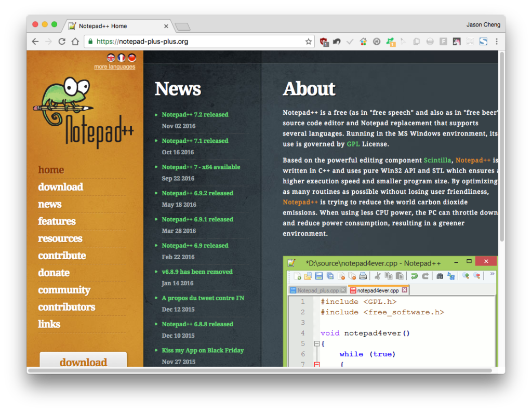Click the grey F extension icon

(443, 42)
